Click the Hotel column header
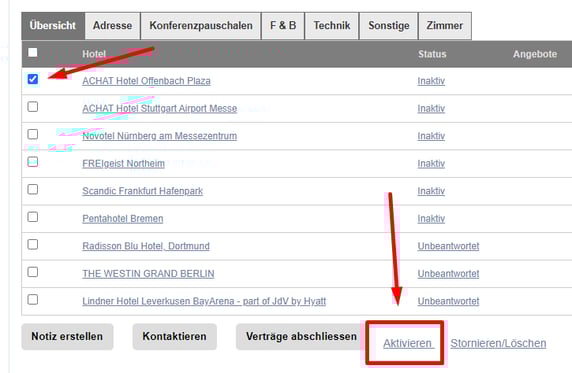Image resolution: width=572 pixels, height=373 pixels. click(x=94, y=54)
